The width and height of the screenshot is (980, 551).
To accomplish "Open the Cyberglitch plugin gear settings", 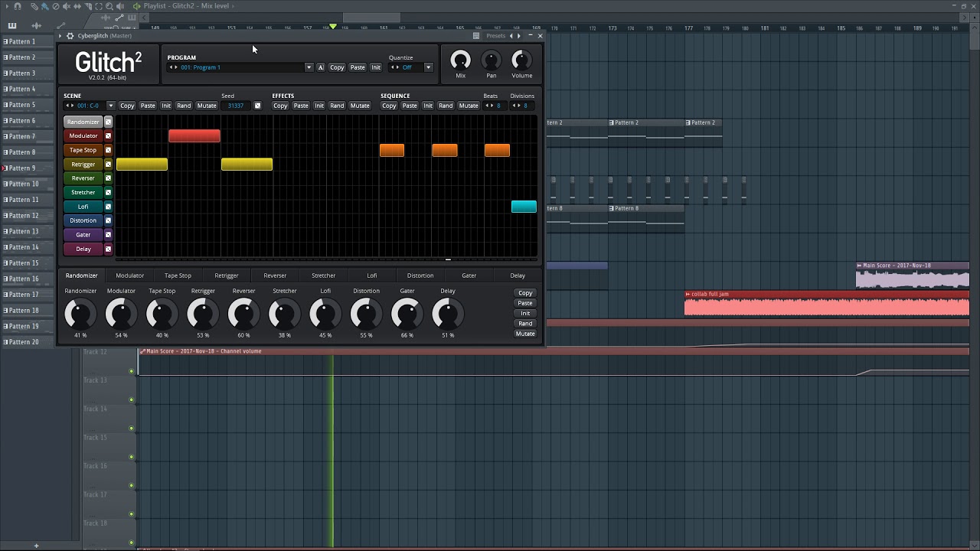I will tap(70, 36).
